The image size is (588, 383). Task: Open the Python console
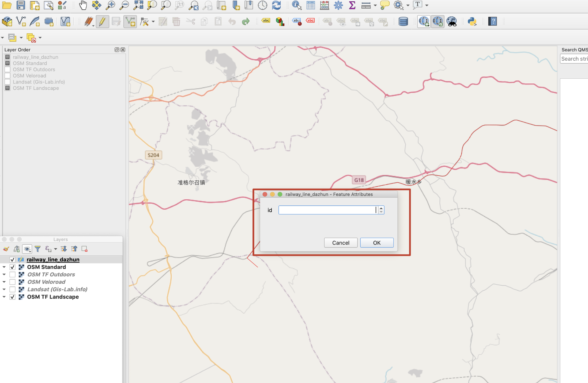pyautogui.click(x=473, y=21)
